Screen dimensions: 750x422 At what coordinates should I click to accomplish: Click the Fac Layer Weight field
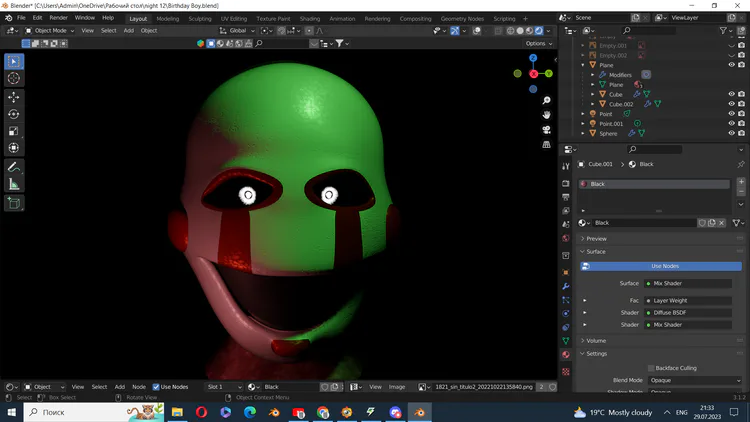tap(688, 300)
